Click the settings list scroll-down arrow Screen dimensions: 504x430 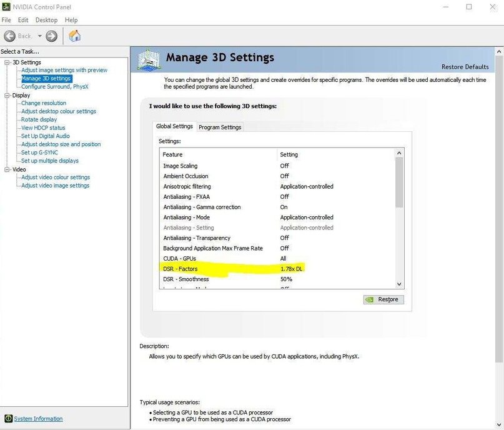399,284
